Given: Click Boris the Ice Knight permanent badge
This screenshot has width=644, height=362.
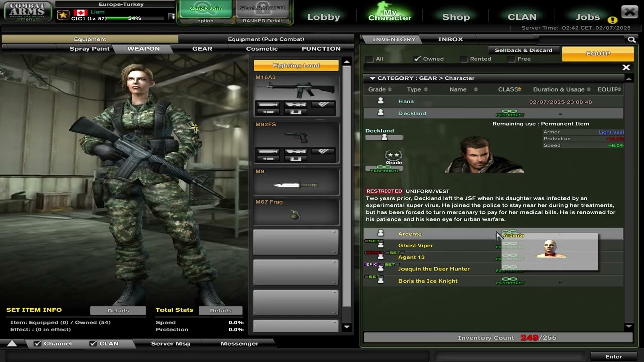Looking at the screenshot, I should [510, 281].
